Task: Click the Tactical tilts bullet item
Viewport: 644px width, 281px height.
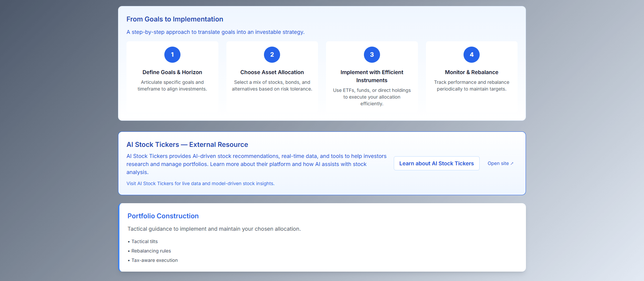Action: click(144, 241)
